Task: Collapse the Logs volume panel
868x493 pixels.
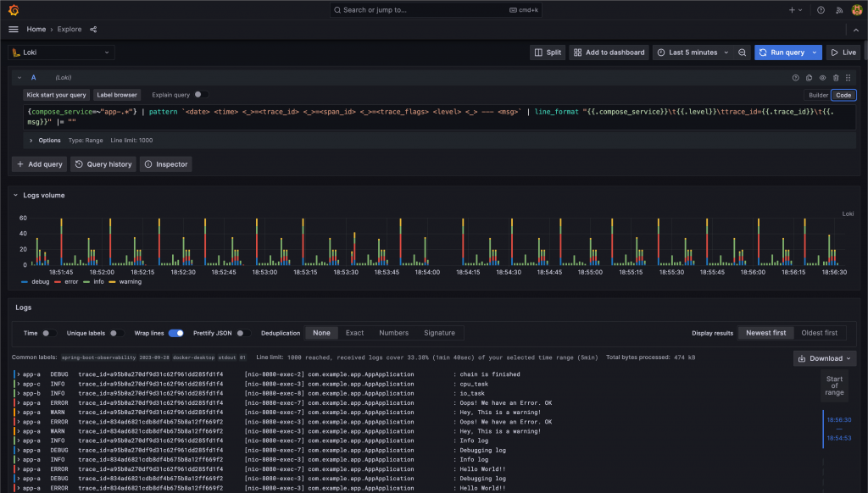Action: tap(15, 196)
